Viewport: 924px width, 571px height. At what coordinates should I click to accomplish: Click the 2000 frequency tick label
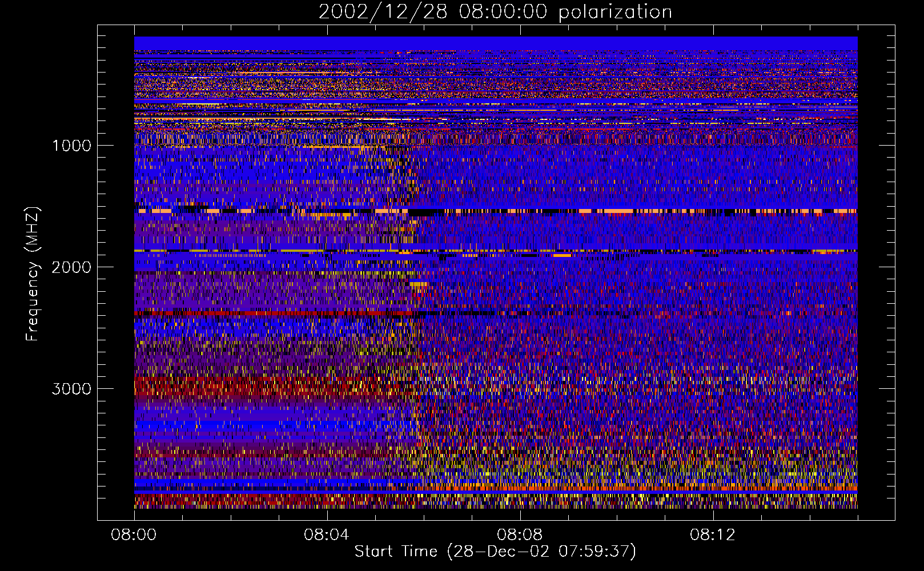pyautogui.click(x=71, y=267)
